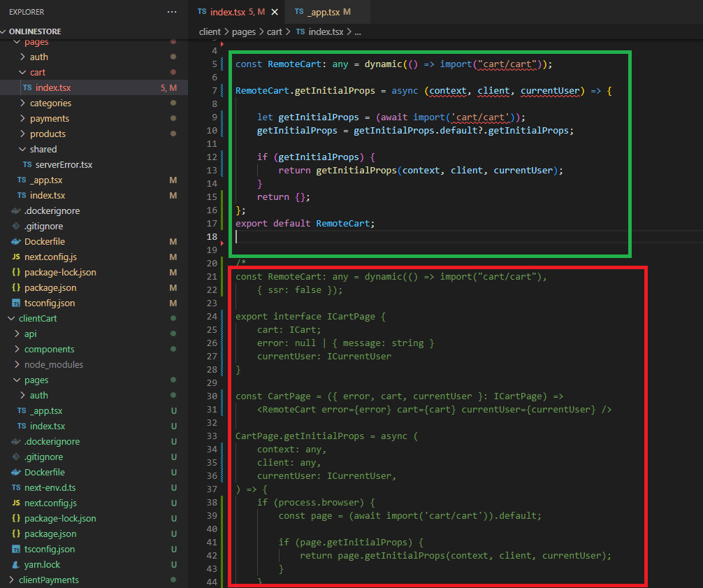Viewport: 703px width, 588px height.
Task: Place cursor on empty line 18
Action: tap(349, 237)
